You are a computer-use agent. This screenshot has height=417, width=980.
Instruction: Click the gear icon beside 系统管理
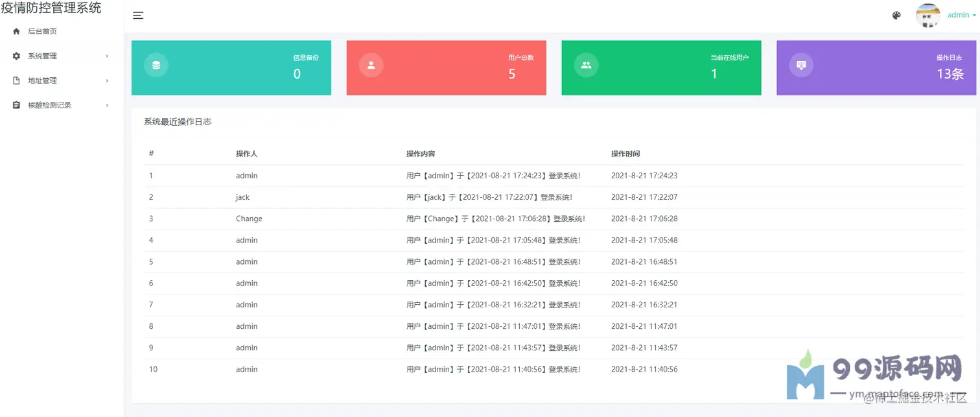[x=16, y=56]
